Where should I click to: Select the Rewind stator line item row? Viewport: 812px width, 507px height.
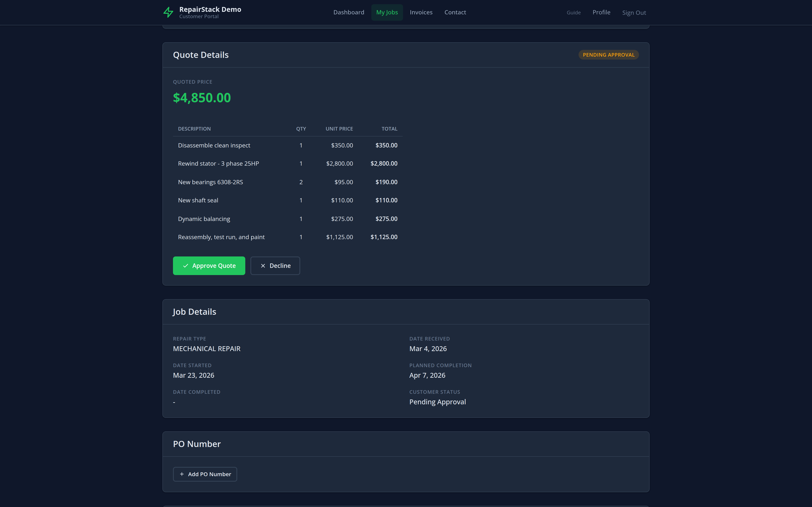[x=218, y=164]
